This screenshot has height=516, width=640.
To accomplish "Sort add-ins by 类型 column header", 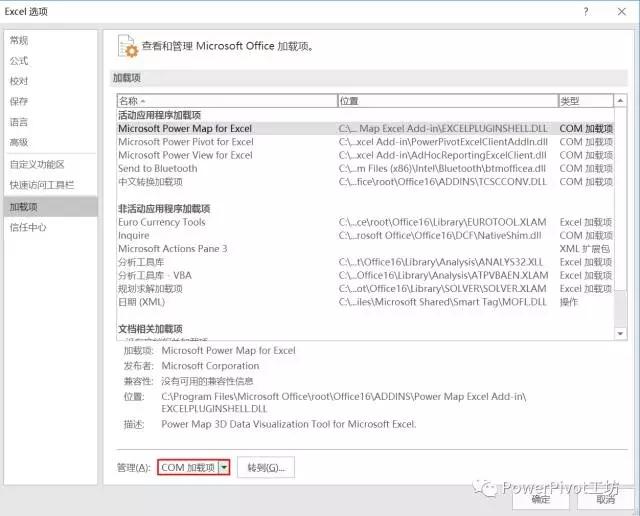I will (x=586, y=101).
